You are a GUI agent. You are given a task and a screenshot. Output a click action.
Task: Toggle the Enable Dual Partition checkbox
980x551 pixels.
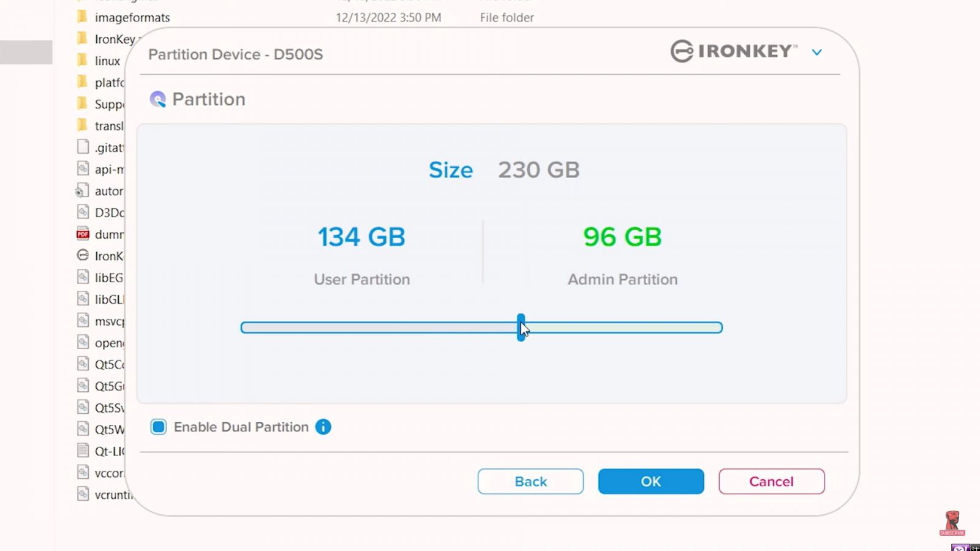[159, 427]
